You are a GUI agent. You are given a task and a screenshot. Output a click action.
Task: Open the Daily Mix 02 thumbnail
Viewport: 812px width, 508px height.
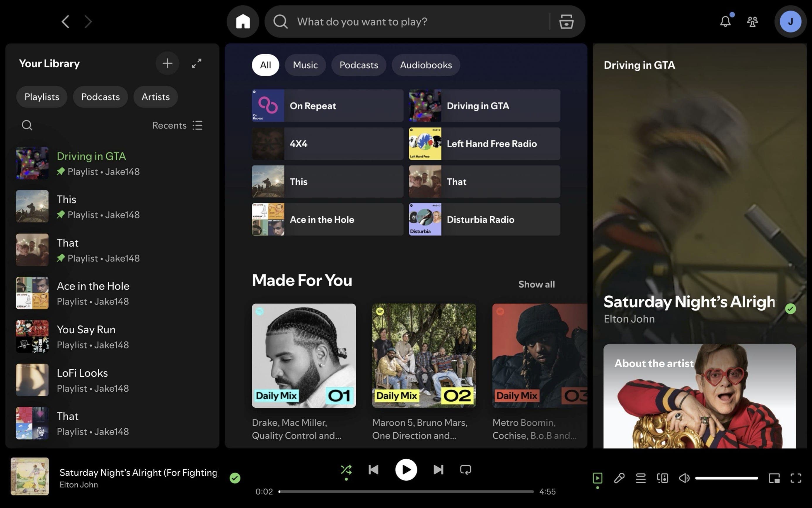423,355
